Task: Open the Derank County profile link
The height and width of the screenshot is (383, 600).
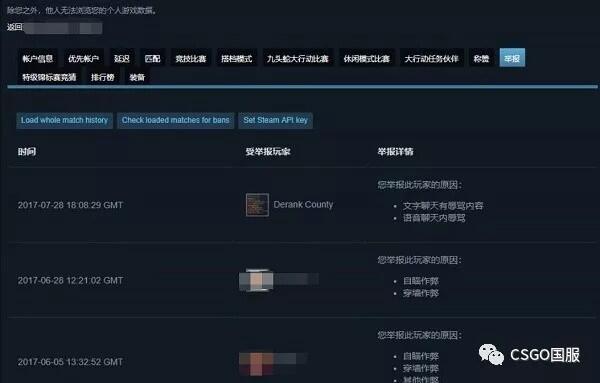Action: (303, 205)
